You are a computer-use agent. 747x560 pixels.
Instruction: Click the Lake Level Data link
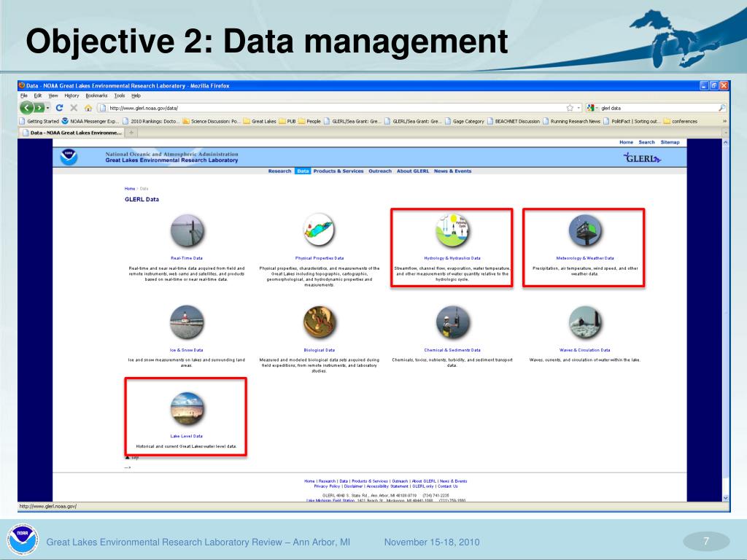pos(186,436)
